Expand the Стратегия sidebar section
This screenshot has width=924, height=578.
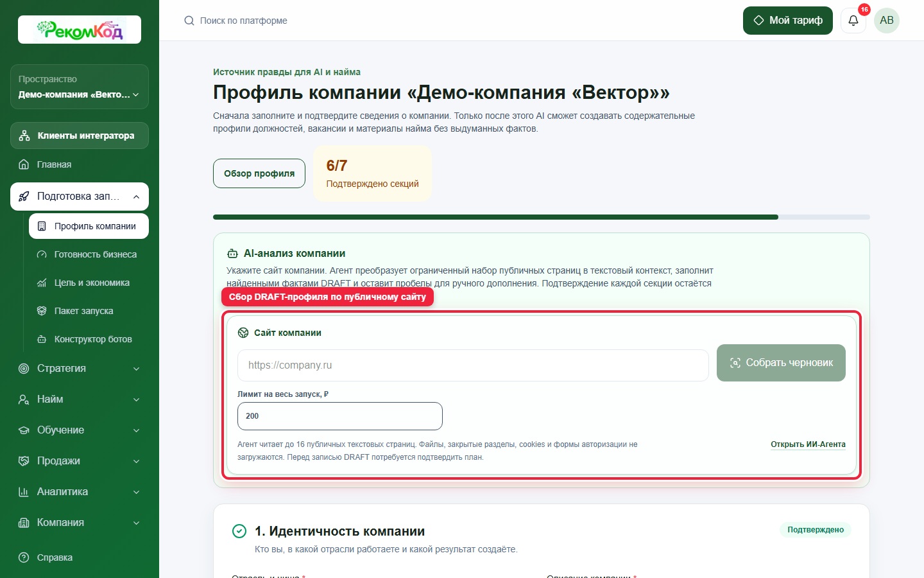point(80,369)
